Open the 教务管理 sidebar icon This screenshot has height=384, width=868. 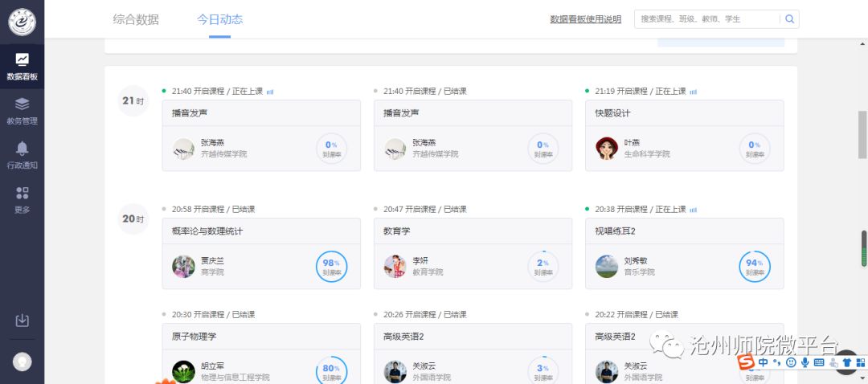click(22, 110)
